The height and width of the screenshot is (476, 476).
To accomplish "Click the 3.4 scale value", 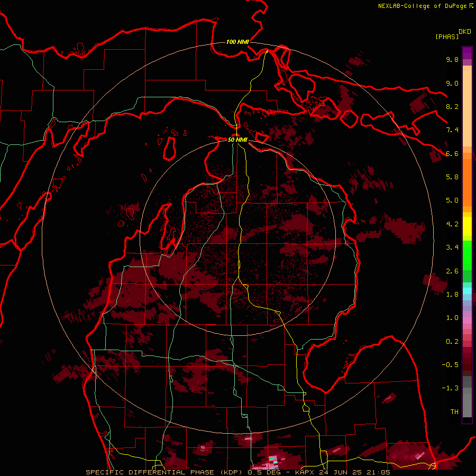I will pos(452,248).
